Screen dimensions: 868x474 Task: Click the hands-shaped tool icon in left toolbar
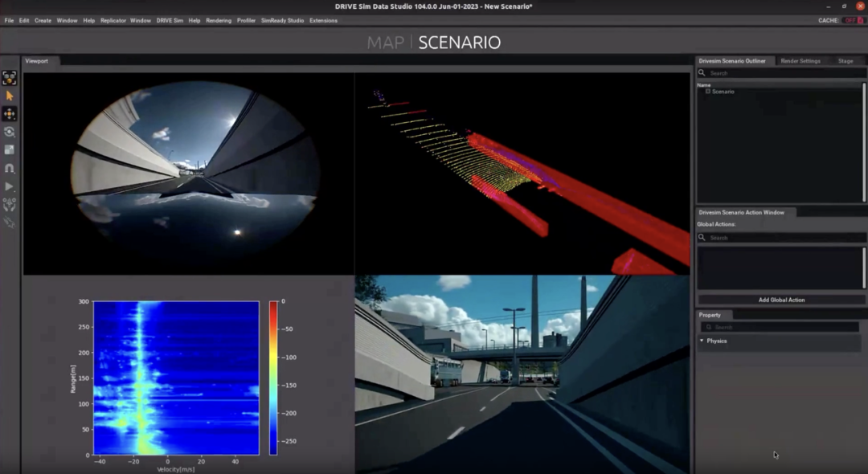pos(10,204)
